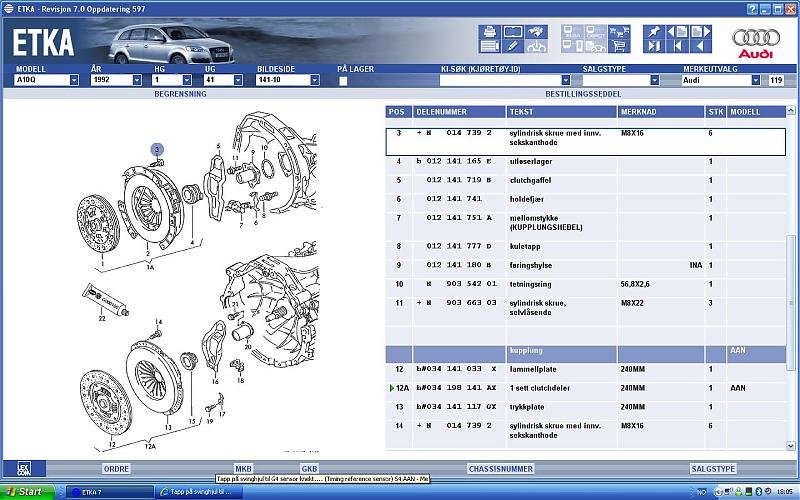Expand the MERKEUTVALG dropdown
The image size is (800, 500).
(x=755, y=80)
